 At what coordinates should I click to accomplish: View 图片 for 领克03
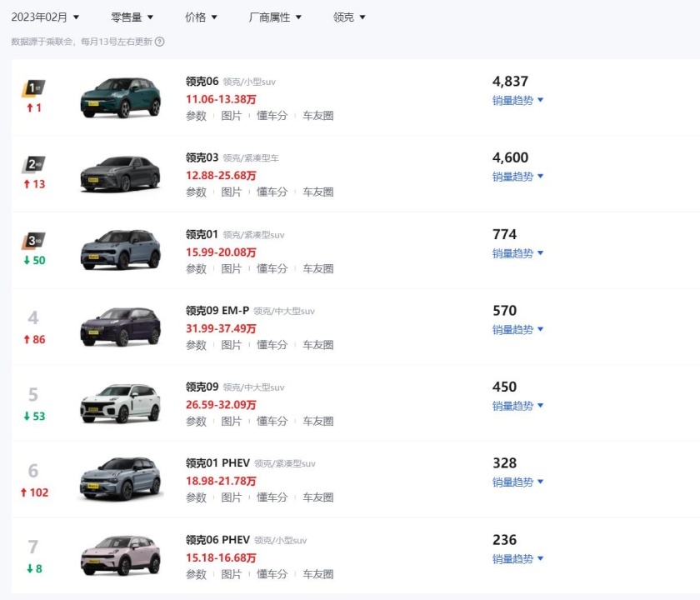232,192
